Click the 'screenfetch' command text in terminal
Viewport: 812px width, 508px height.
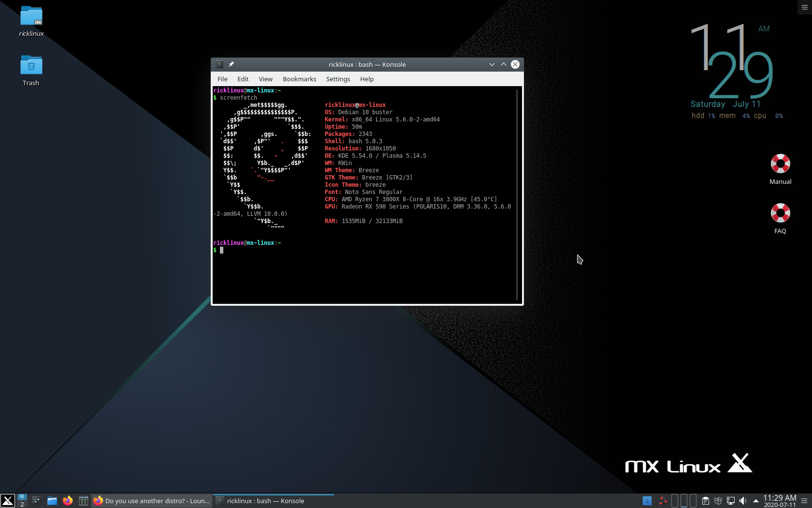[x=238, y=98]
